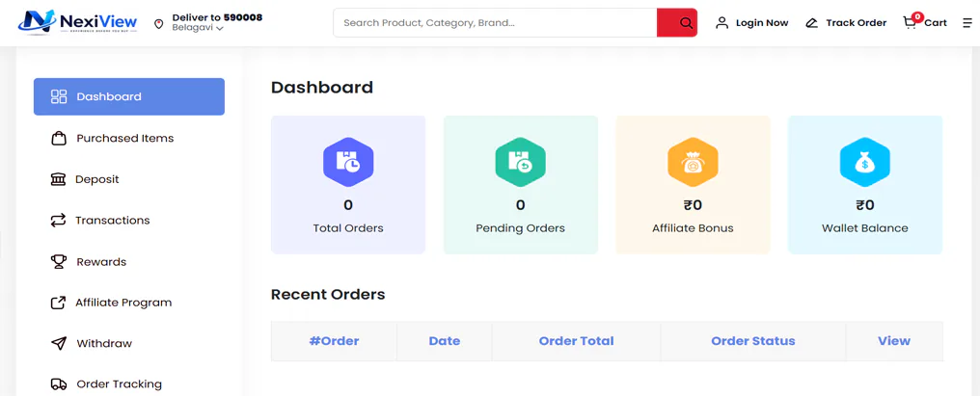Click the Recent Orders heading
Image resolution: width=980 pixels, height=396 pixels.
328,294
